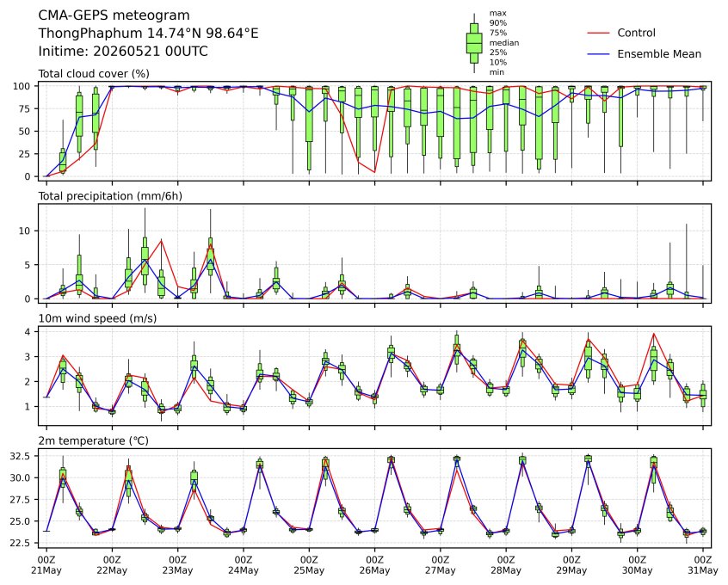Viewport: 728px width, 585px height.
Task: Click the 00Z 28May axis label
Action: 506,565
